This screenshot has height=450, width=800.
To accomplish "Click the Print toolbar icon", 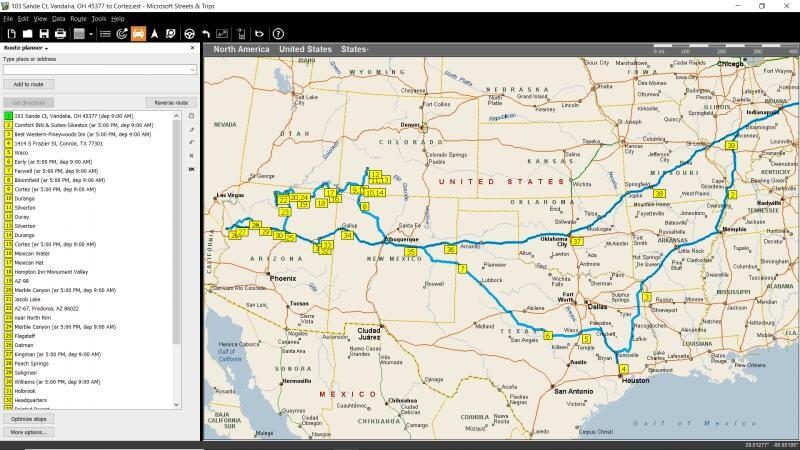I will [60, 34].
